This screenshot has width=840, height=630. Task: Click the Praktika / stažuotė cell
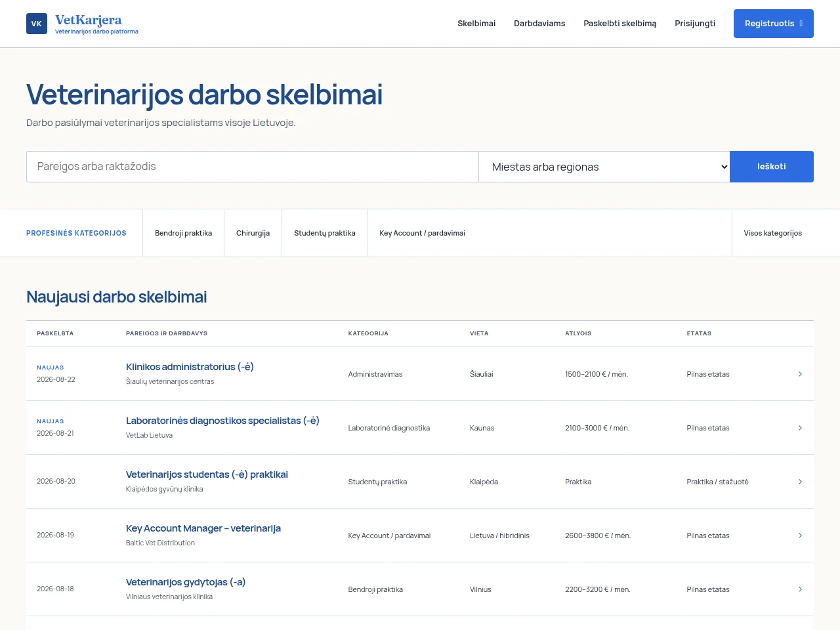[718, 482]
